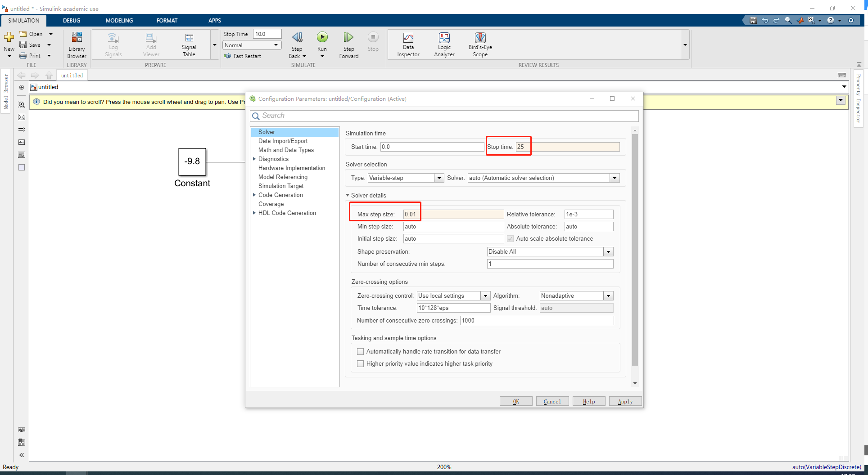Click the Help button
The width and height of the screenshot is (868, 475).
[x=588, y=401]
